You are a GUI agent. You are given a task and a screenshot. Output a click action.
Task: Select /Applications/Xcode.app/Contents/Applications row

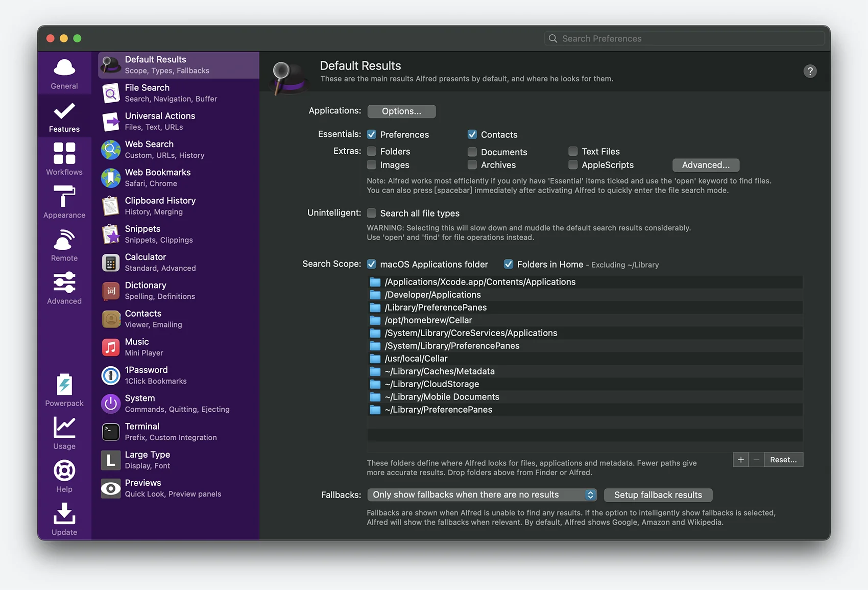coord(585,282)
